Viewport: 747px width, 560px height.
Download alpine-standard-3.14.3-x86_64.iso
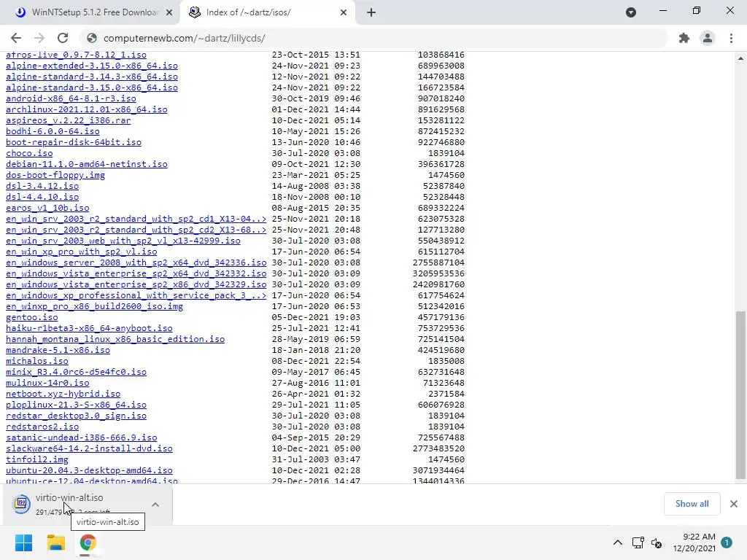tap(91, 77)
